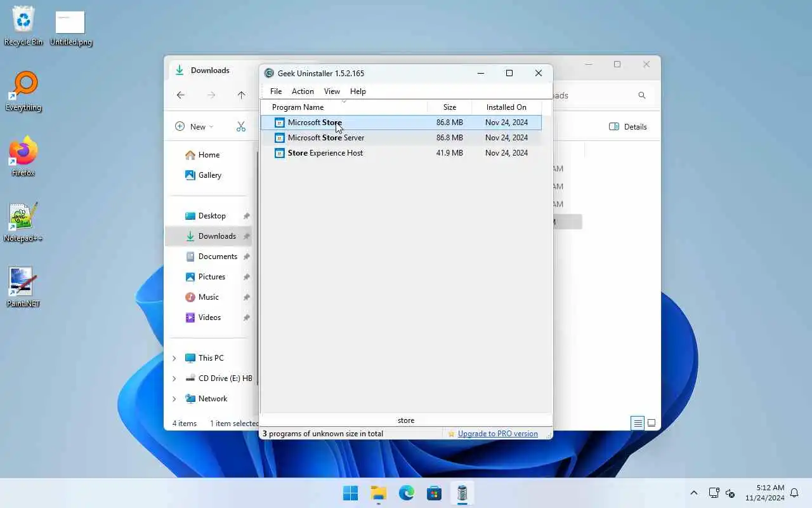Click the Cut scissors icon in Explorer
Image resolution: width=812 pixels, height=508 pixels.
(x=241, y=126)
